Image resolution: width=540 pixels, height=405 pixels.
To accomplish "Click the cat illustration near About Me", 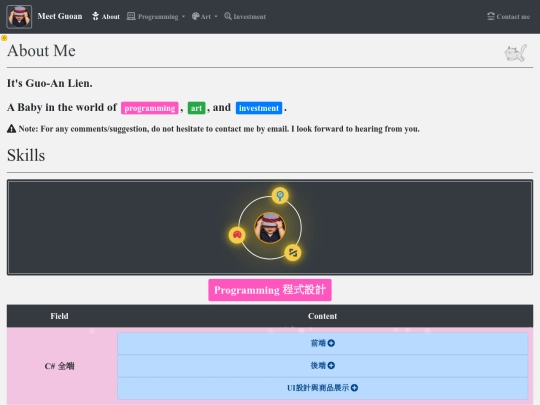I will coord(516,53).
